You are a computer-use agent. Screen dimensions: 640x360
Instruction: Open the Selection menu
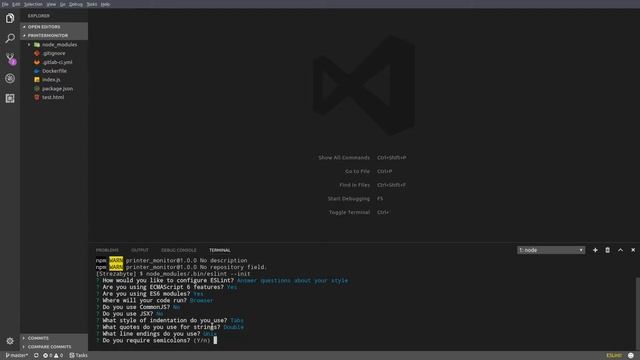click(33, 4)
